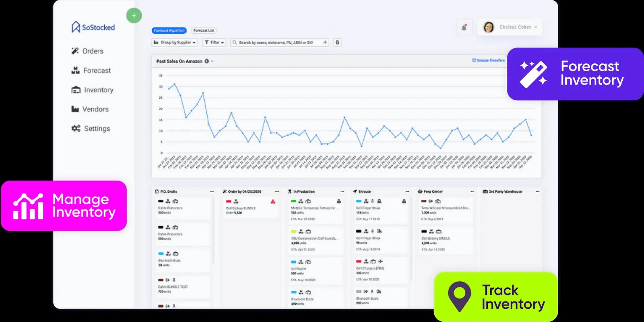Image resolution: width=644 pixels, height=322 pixels.
Task: Click the paper plane icon of Enroute column
Action: pyautogui.click(x=355, y=191)
